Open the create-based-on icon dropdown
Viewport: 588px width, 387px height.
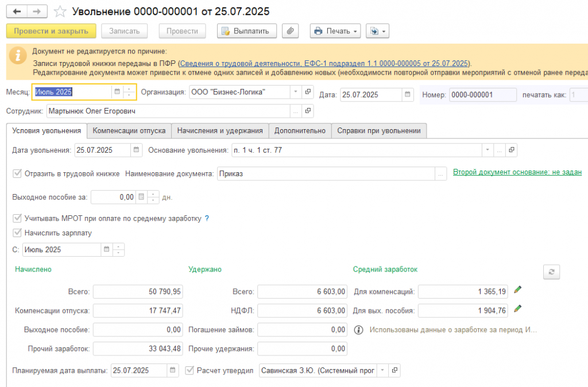tap(377, 31)
